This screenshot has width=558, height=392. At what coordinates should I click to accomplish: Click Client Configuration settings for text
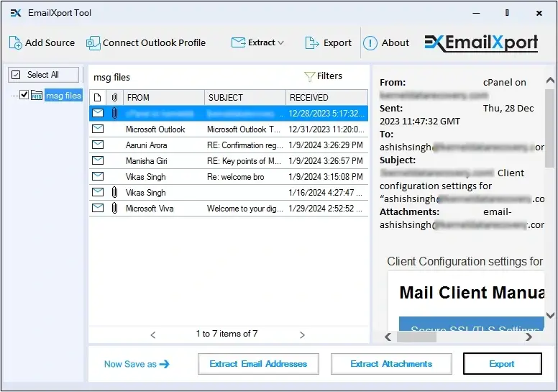click(x=465, y=261)
